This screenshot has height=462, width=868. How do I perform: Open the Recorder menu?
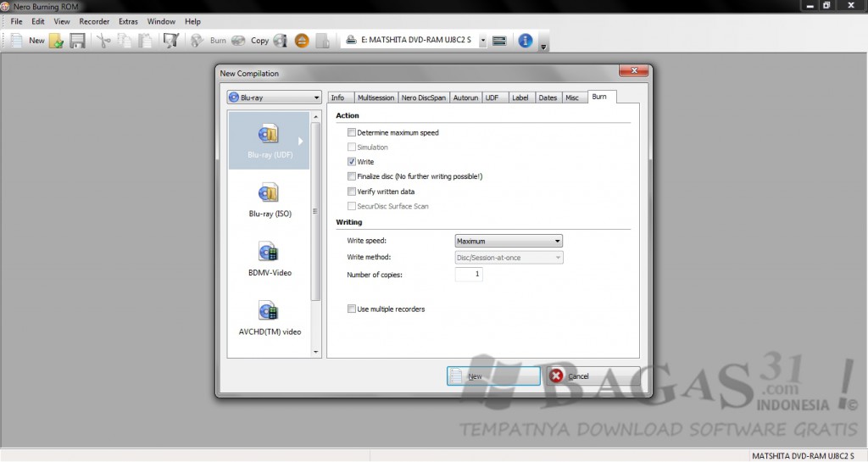(x=94, y=21)
